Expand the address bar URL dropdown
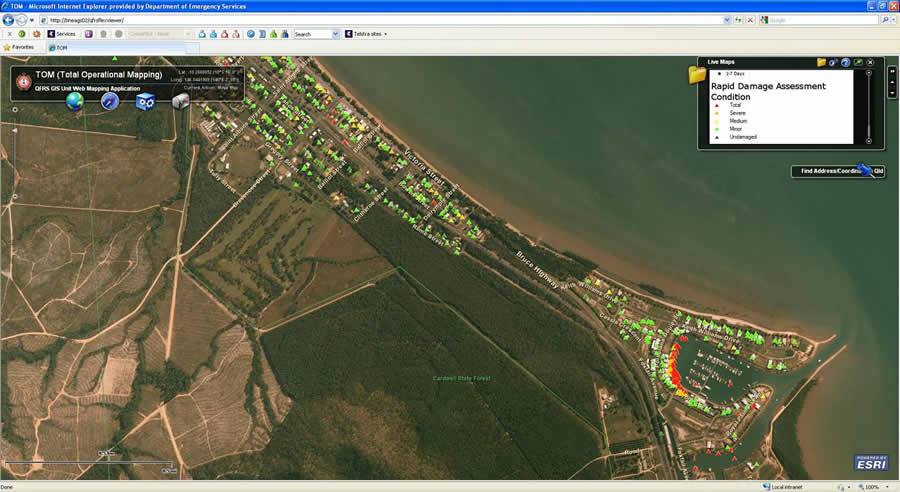900x492 pixels. coord(727,20)
